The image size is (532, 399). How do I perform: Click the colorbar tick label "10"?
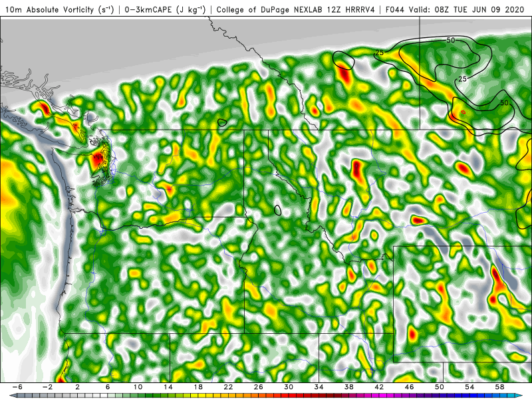138,387
